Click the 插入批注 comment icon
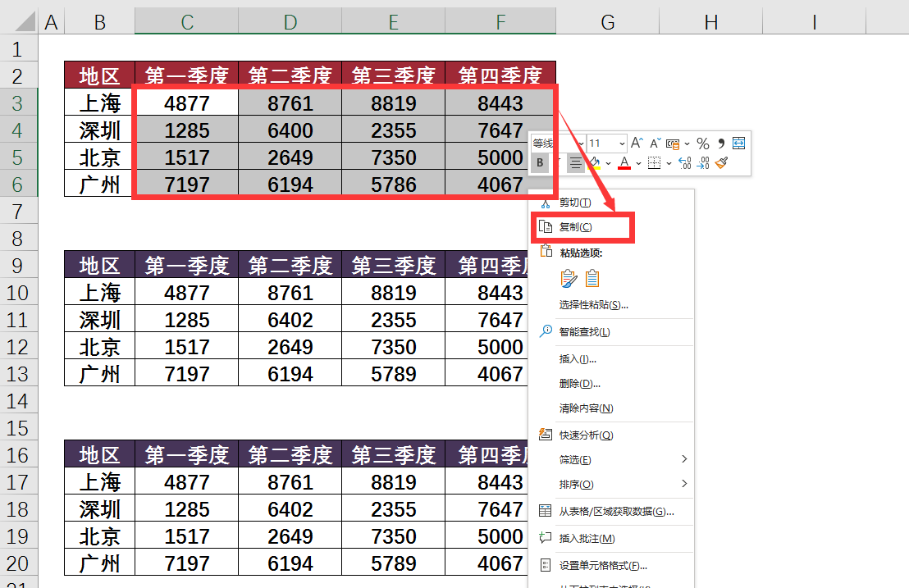The width and height of the screenshot is (909, 588). point(546,538)
